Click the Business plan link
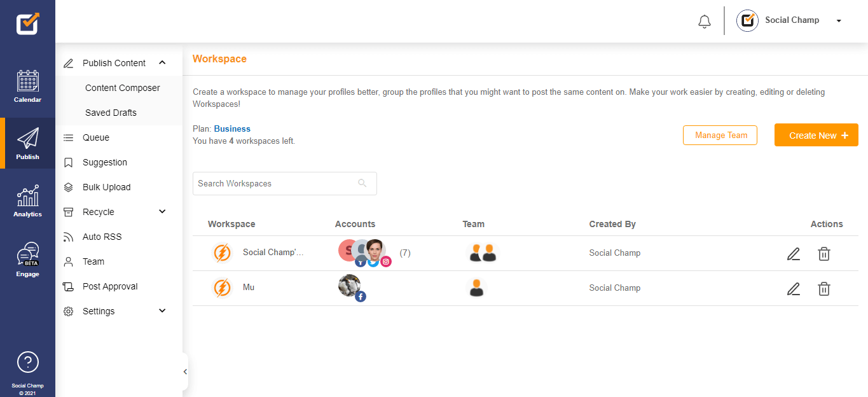The height and width of the screenshot is (397, 868). 232,129
